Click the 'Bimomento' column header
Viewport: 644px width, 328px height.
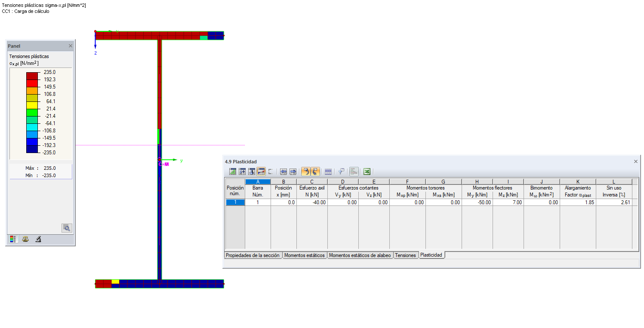[x=541, y=188]
